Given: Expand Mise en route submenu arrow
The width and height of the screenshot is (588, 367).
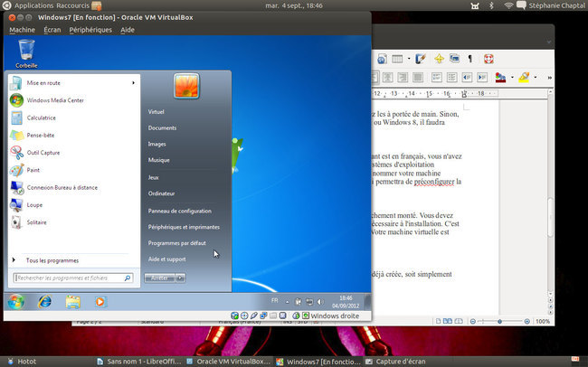Looking at the screenshot, I should point(133,83).
